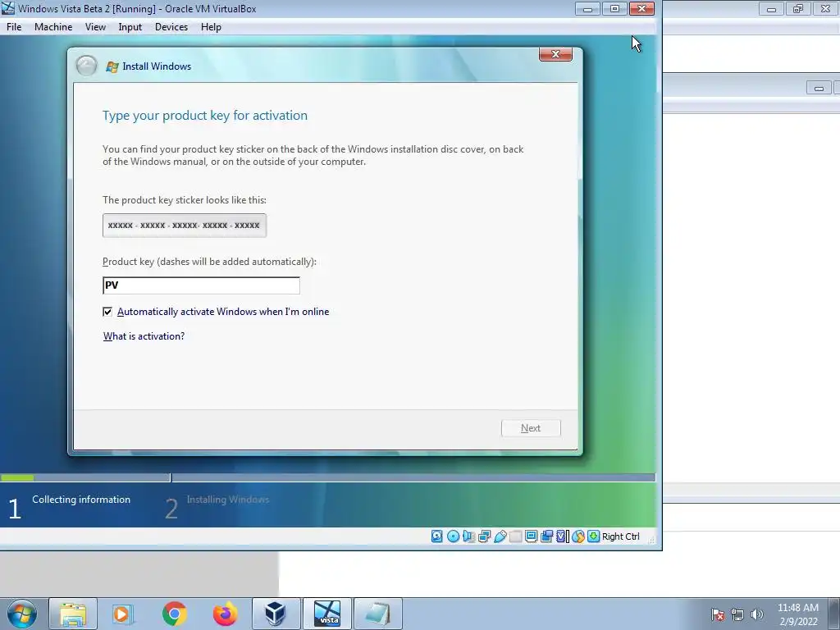Click the green setup progress bar
The image size is (840, 630).
17,477
